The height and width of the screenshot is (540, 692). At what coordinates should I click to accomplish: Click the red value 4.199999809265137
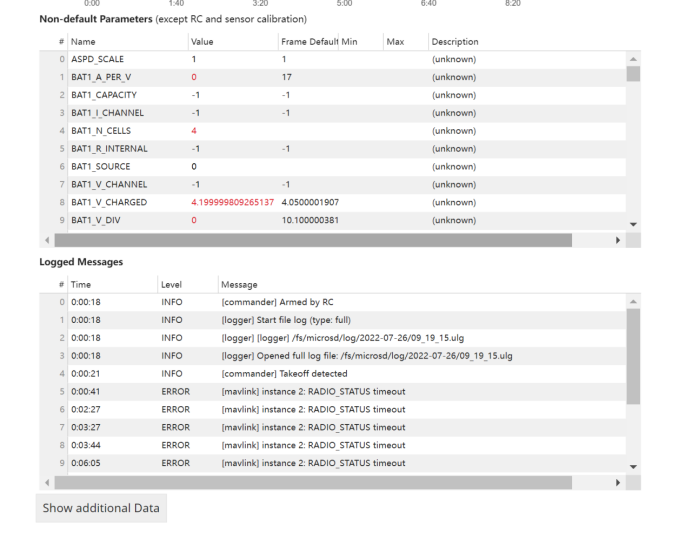pos(233,202)
